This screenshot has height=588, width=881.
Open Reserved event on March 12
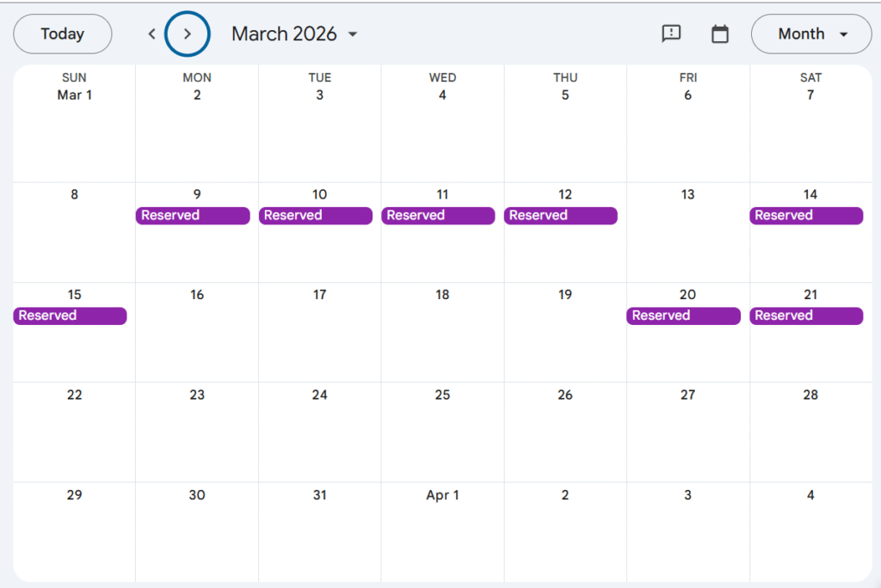[x=561, y=216]
